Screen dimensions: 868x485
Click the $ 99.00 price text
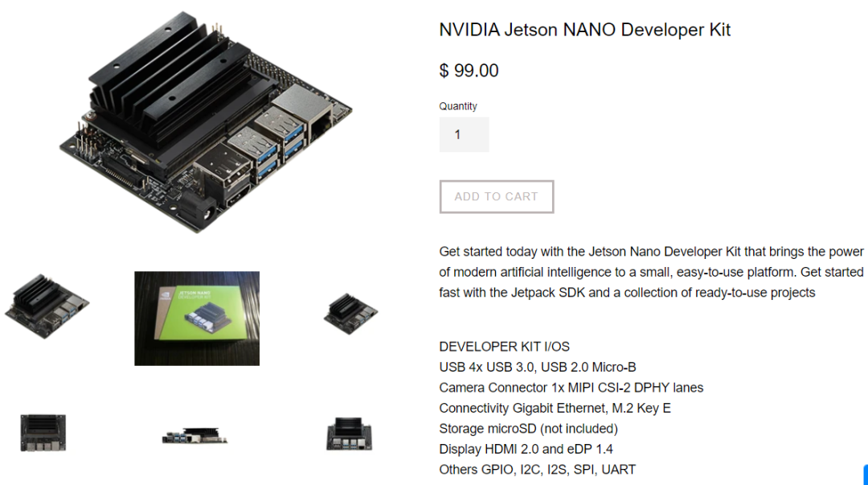click(x=469, y=71)
